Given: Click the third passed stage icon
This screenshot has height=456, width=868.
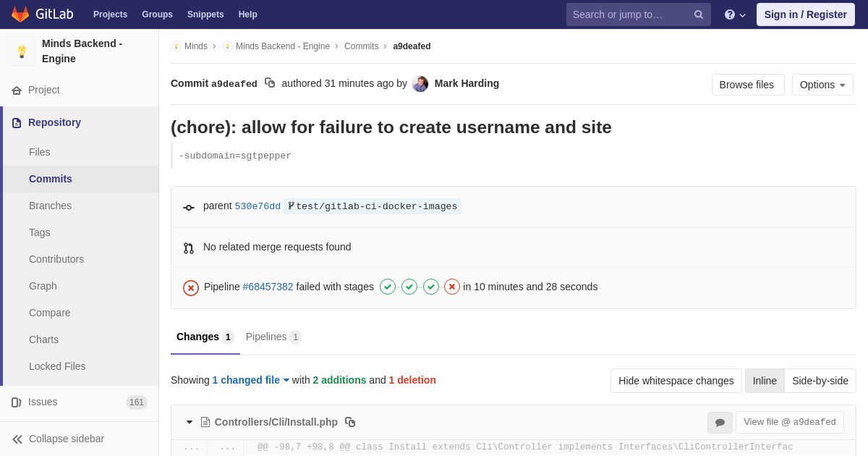Looking at the screenshot, I should click(431, 287).
